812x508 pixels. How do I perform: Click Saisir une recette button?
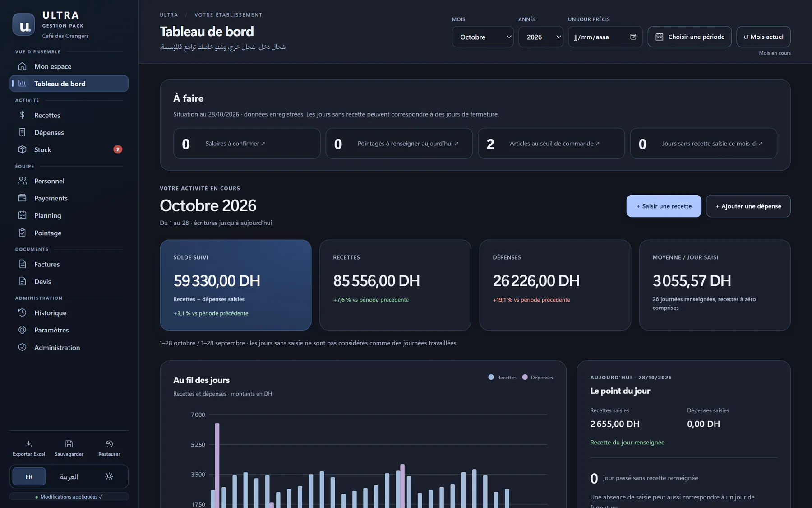pos(664,206)
